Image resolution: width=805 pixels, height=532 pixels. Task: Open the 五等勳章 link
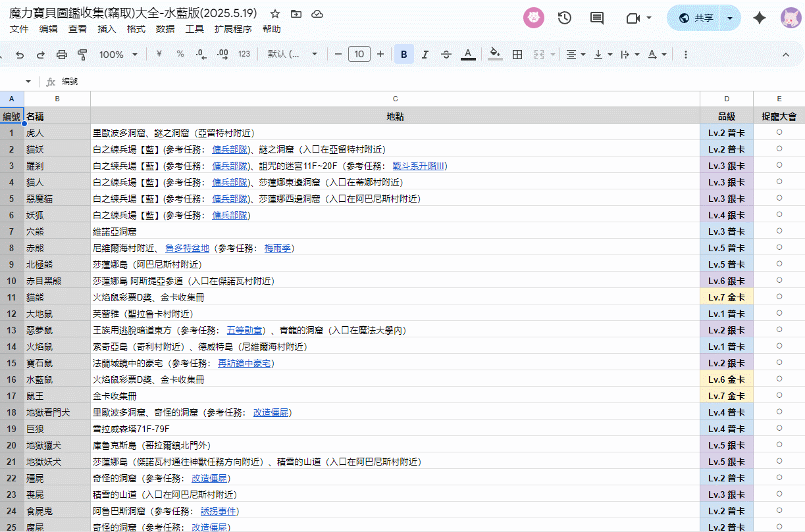(x=245, y=330)
